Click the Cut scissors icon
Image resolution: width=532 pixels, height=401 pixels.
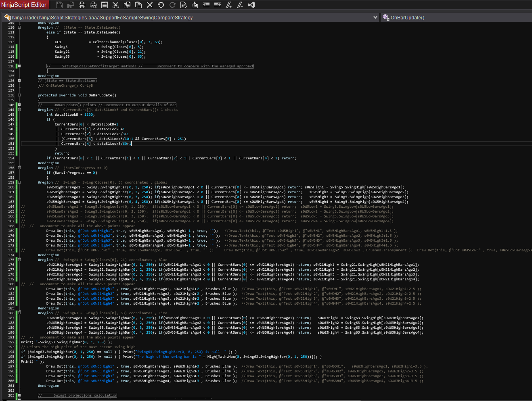pos(116,5)
